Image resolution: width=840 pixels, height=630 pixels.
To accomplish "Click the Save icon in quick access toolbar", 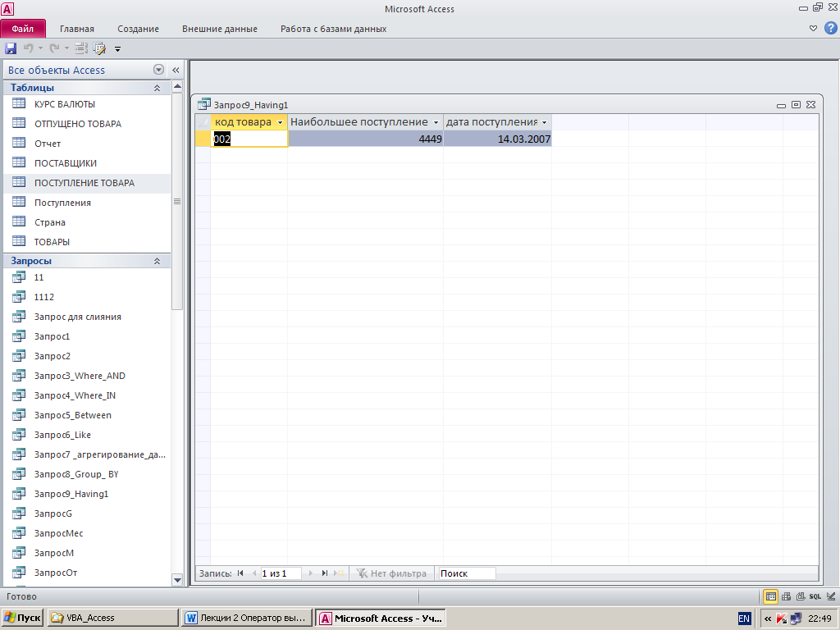I will (x=11, y=48).
